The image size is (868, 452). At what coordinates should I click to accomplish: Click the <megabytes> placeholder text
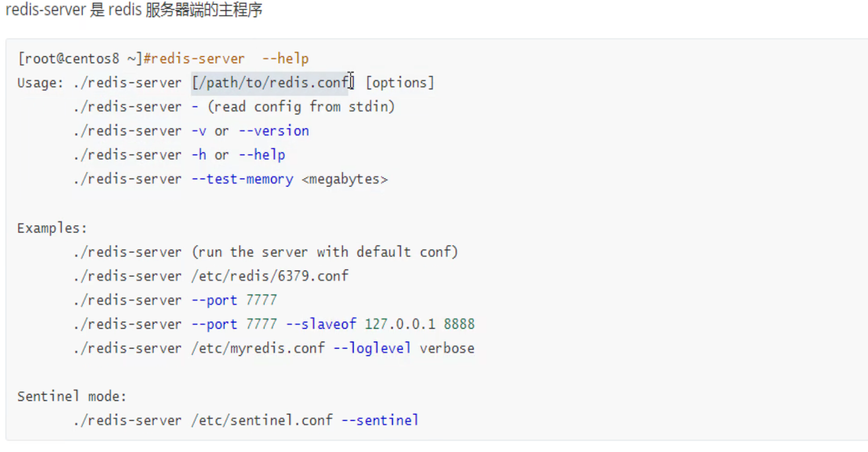tap(345, 179)
